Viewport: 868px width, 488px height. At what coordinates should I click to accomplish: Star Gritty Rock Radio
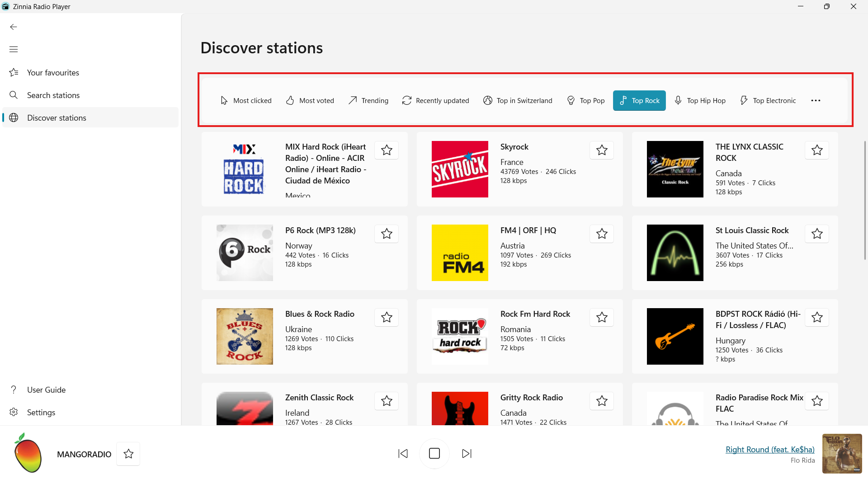click(x=602, y=401)
